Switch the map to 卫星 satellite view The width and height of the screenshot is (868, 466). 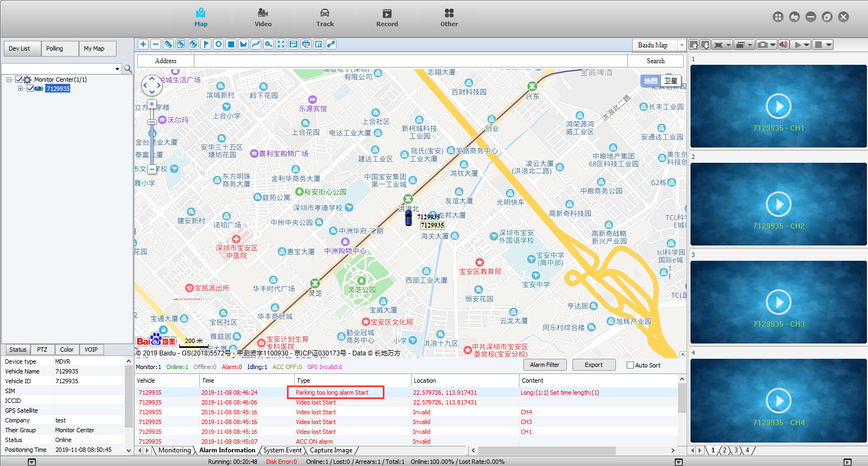(x=671, y=81)
